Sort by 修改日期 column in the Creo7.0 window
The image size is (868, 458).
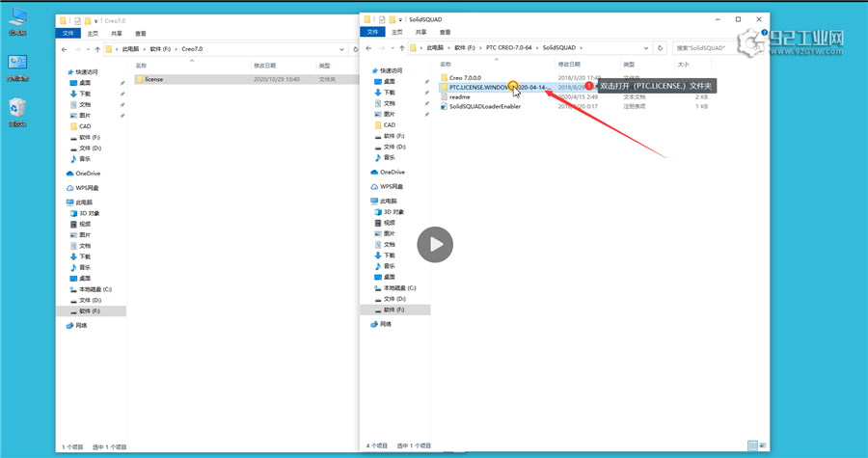[264, 66]
